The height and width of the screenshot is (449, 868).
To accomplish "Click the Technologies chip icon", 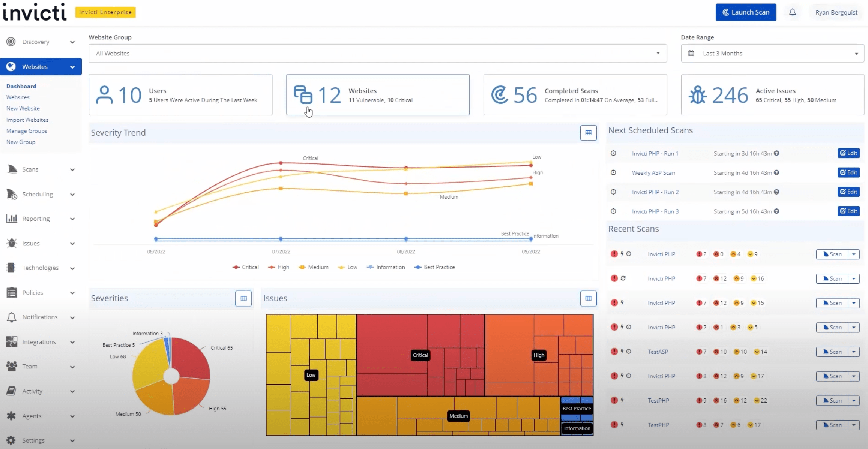I will coord(11,268).
